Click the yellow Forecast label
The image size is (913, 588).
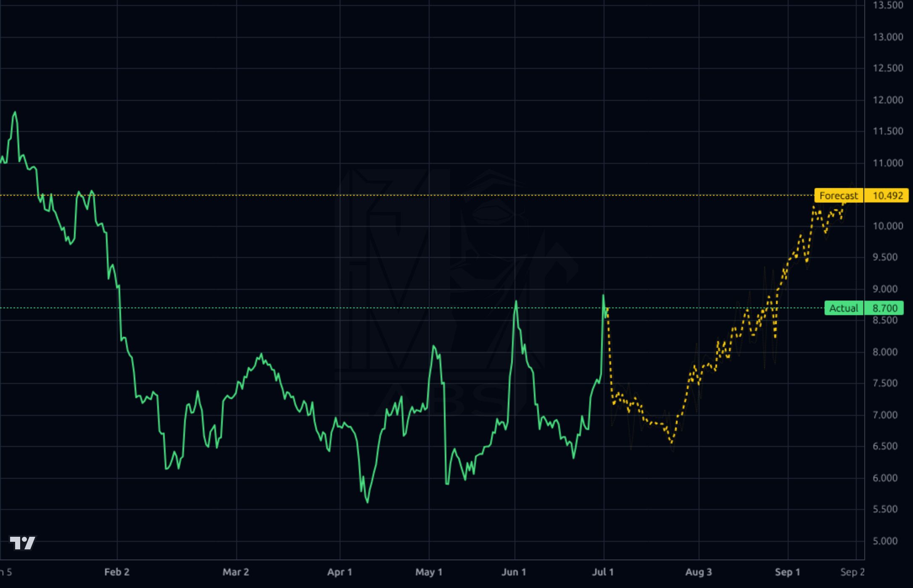click(839, 196)
